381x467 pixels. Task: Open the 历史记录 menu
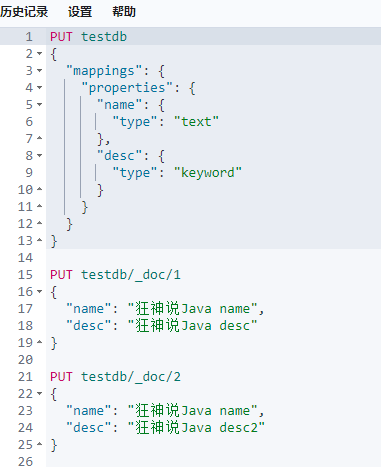[x=24, y=12]
